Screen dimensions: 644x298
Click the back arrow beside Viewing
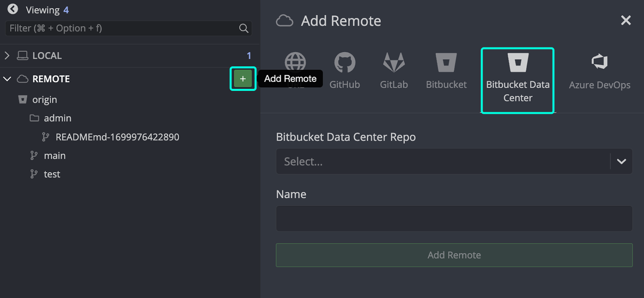[13, 9]
